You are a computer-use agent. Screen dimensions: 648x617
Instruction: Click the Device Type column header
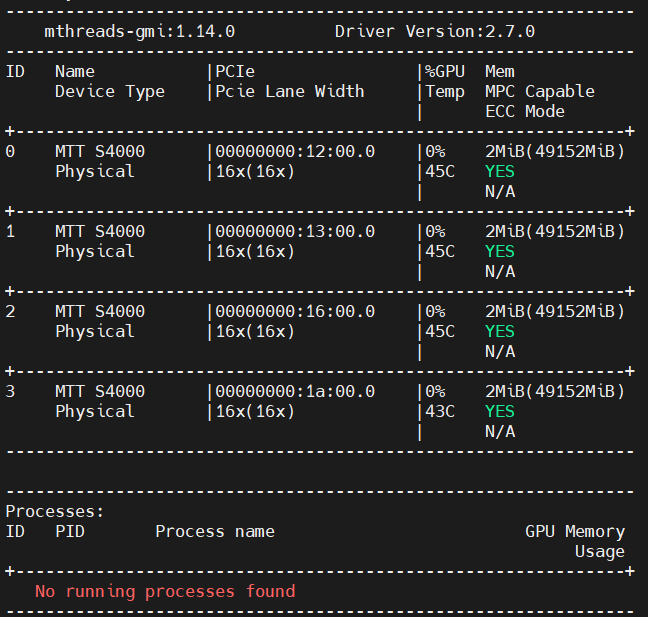110,91
